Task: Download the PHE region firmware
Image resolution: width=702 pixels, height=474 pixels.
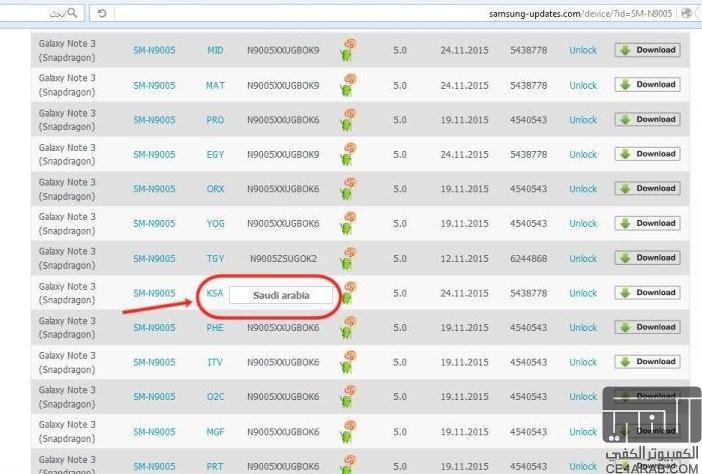Action: [x=647, y=327]
